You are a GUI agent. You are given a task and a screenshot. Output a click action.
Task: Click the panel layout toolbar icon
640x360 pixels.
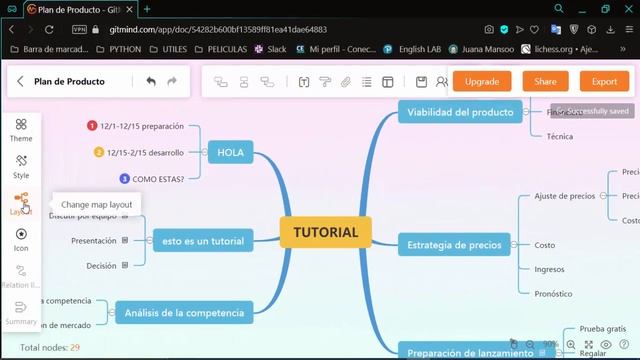point(388,82)
